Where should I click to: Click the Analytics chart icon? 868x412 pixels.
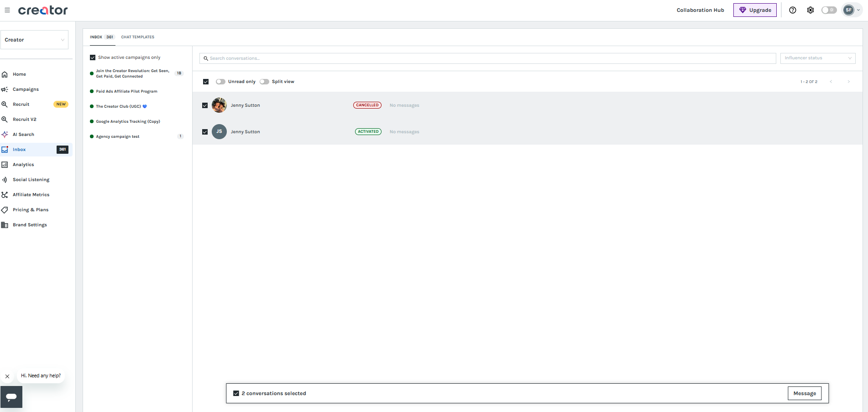(x=5, y=165)
